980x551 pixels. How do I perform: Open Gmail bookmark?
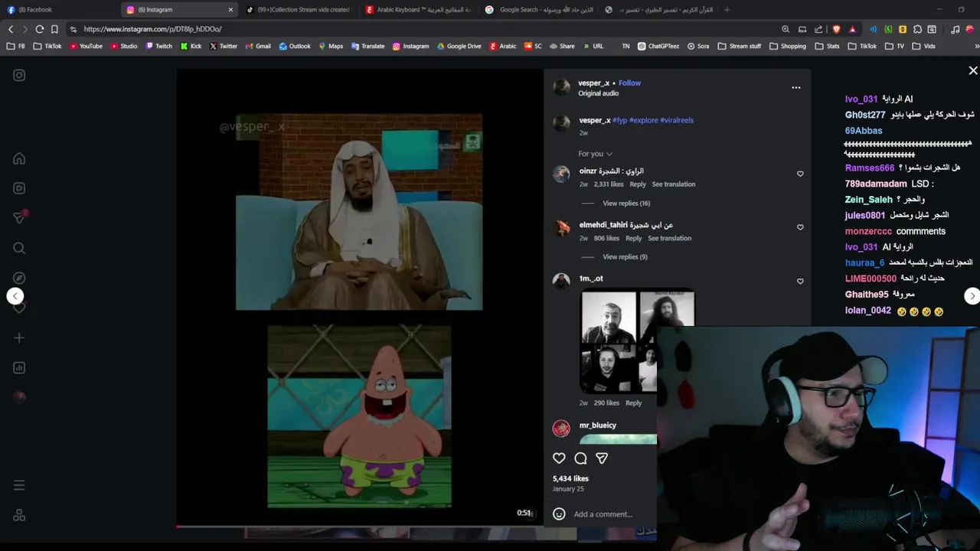coord(258,46)
